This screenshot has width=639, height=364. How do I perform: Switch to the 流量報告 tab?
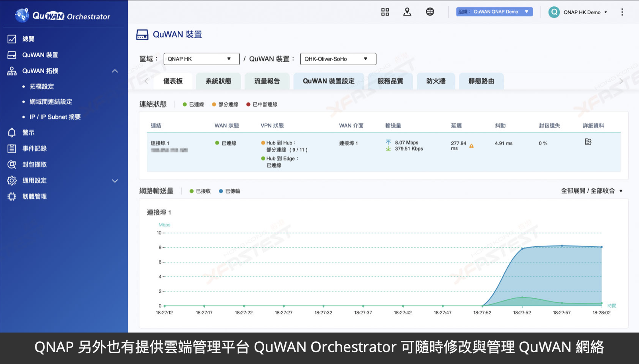(267, 81)
